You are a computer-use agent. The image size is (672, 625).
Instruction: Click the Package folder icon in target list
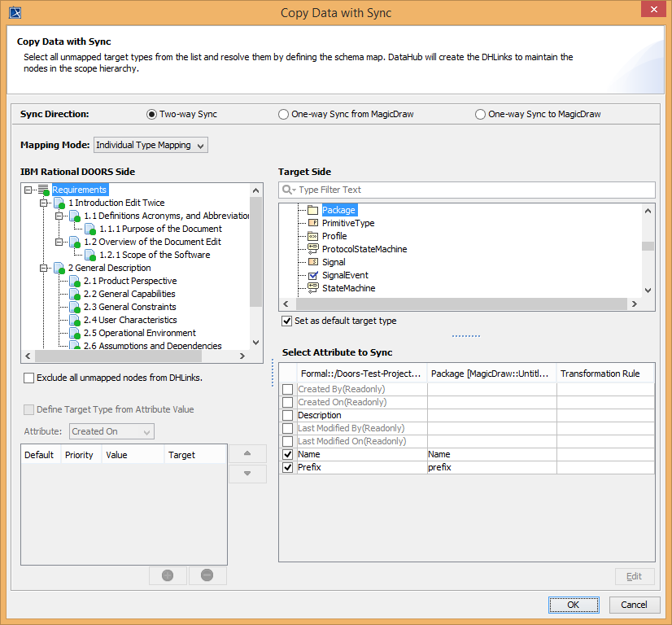pos(312,210)
